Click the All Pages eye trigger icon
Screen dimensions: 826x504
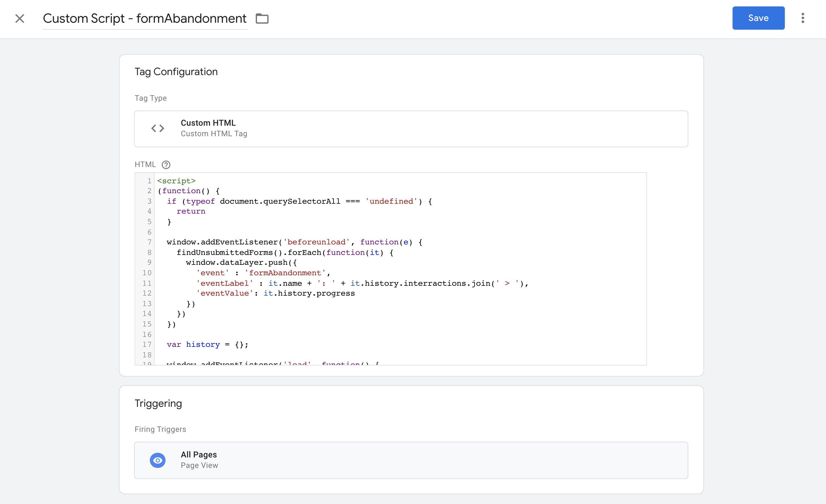157,460
